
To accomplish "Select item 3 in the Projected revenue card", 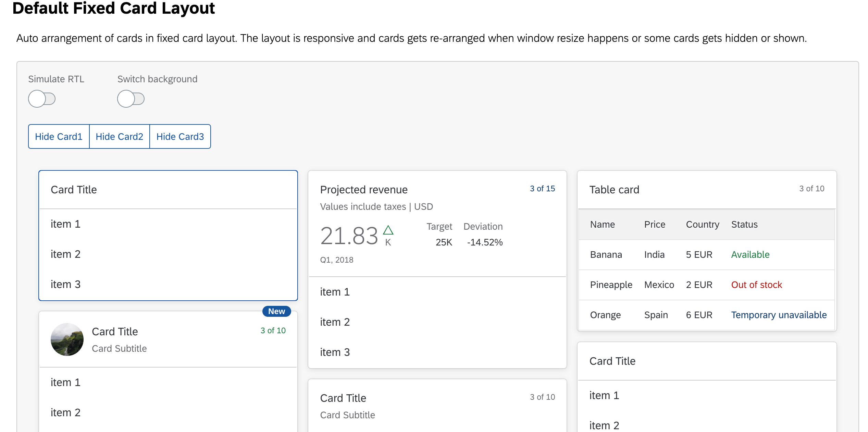I will pos(335,351).
